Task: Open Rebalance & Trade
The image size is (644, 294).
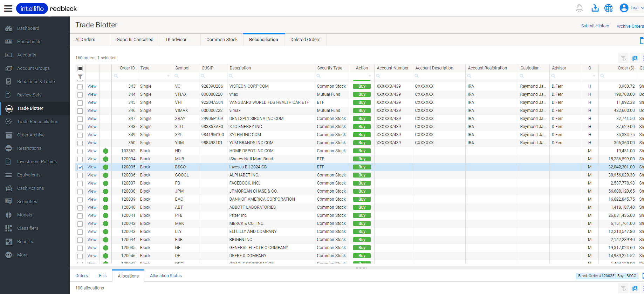Action: tap(36, 82)
